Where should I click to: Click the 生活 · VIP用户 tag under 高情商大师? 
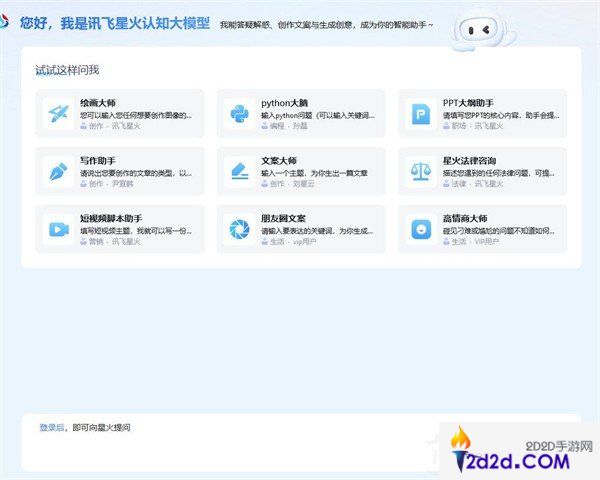pyautogui.click(x=471, y=241)
